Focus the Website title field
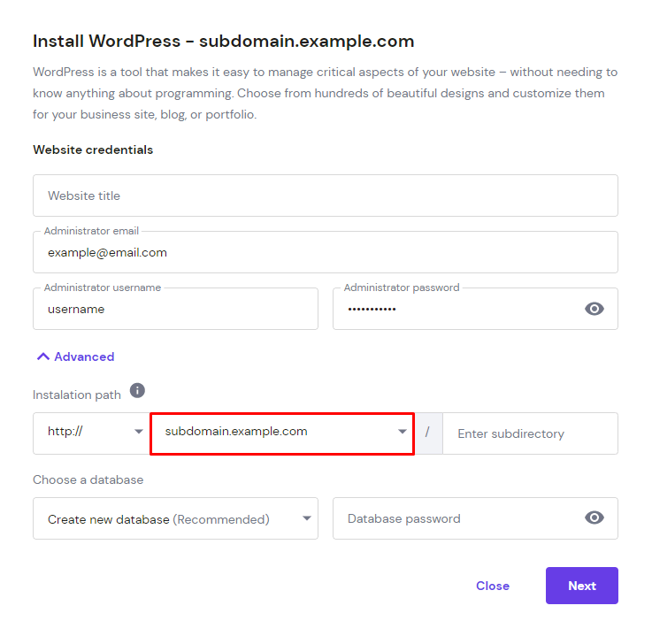 click(x=326, y=195)
